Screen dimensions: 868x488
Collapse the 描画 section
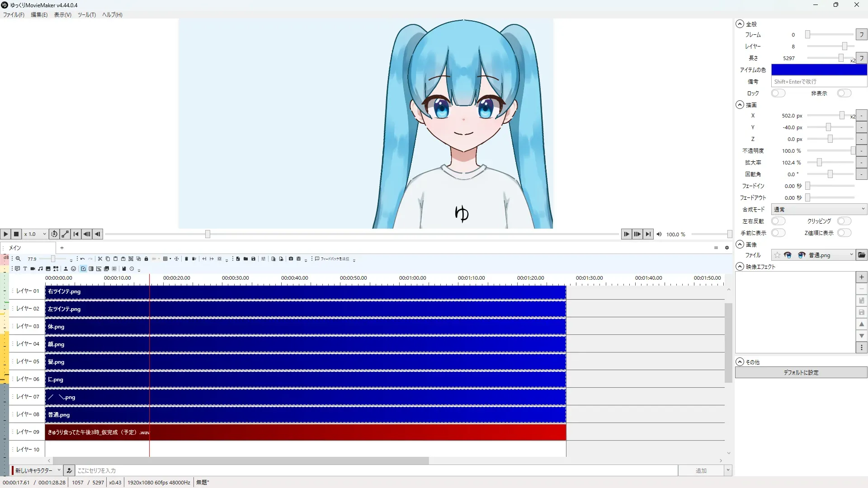click(740, 105)
